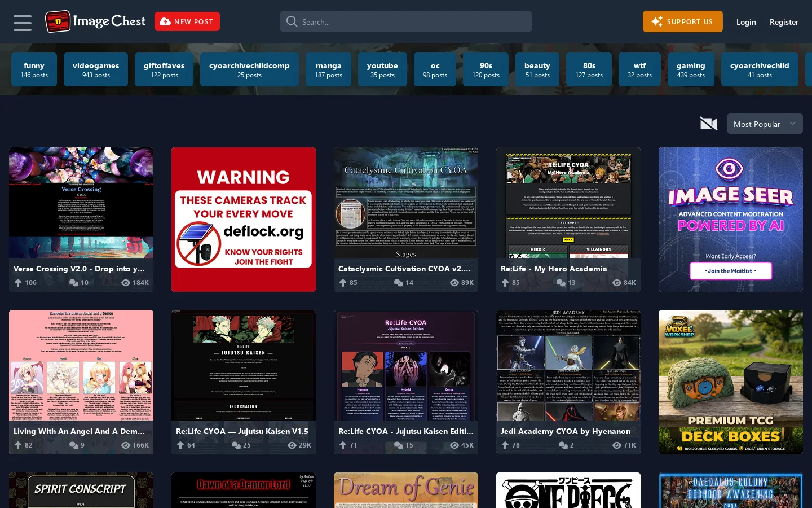The height and width of the screenshot is (508, 812).
Task: Select the cyoarchivechildcomp tag
Action: pyautogui.click(x=249, y=69)
